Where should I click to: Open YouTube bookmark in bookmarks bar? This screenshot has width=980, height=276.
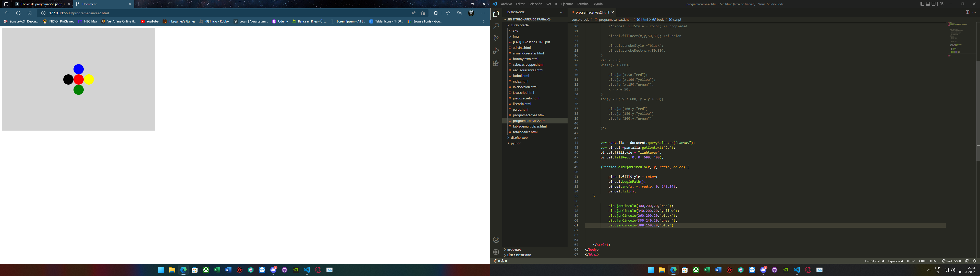click(x=150, y=22)
